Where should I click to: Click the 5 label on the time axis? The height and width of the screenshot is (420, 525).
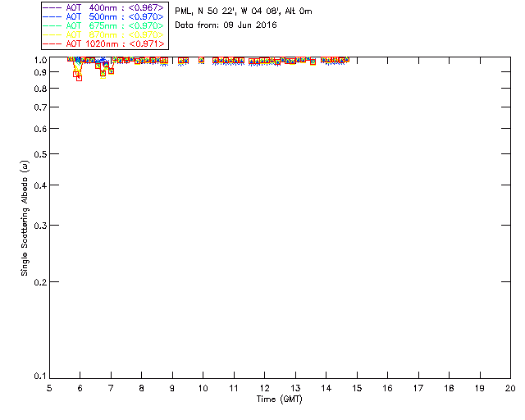(49, 388)
